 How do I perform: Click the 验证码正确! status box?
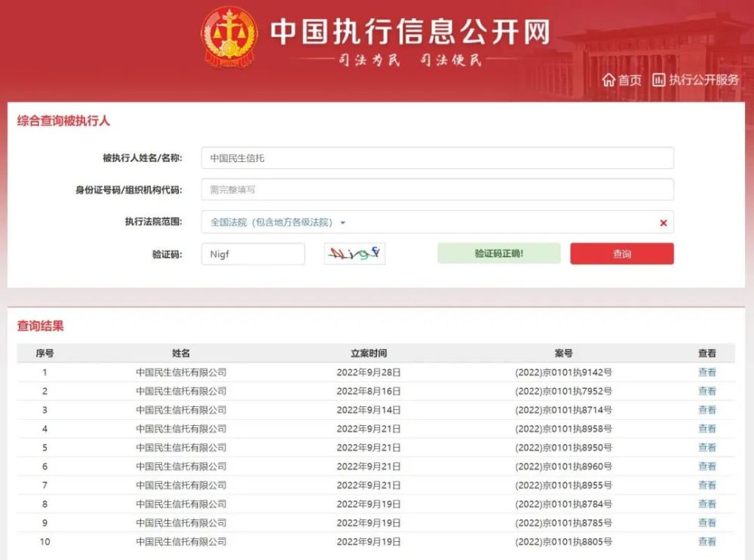click(x=498, y=253)
